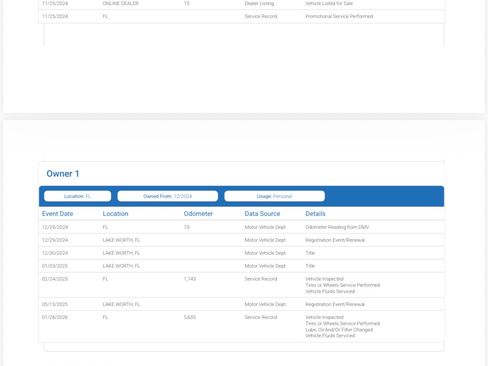Click date 12/29/2024 in the odometer reading row
The image size is (488, 366).
[x=55, y=227]
